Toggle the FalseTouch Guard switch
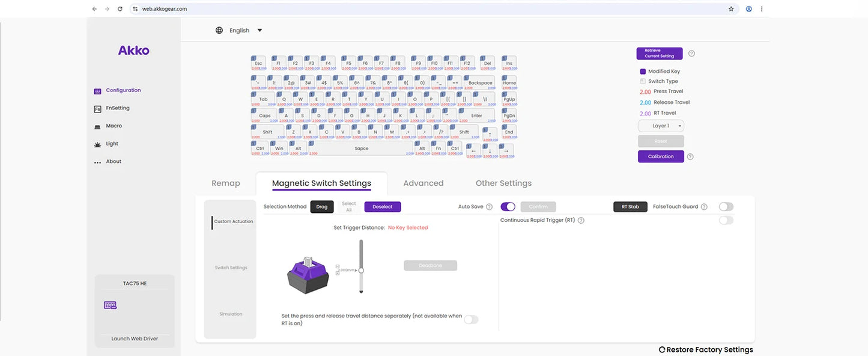The width and height of the screenshot is (868, 356). (x=726, y=206)
